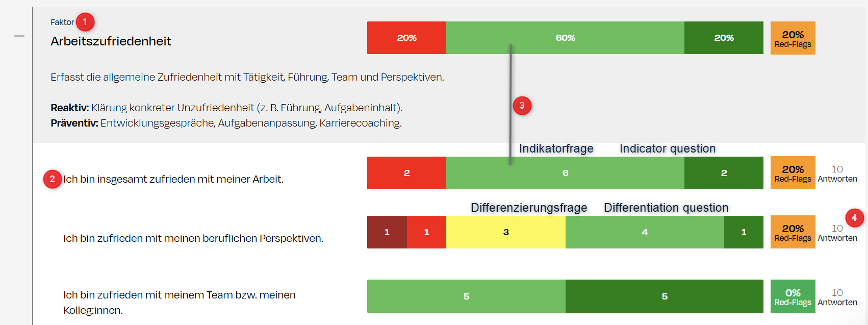Image resolution: width=868 pixels, height=325 pixels.
Task: Collapse the Arbeitszufriedenheit factor section
Action: point(19,36)
